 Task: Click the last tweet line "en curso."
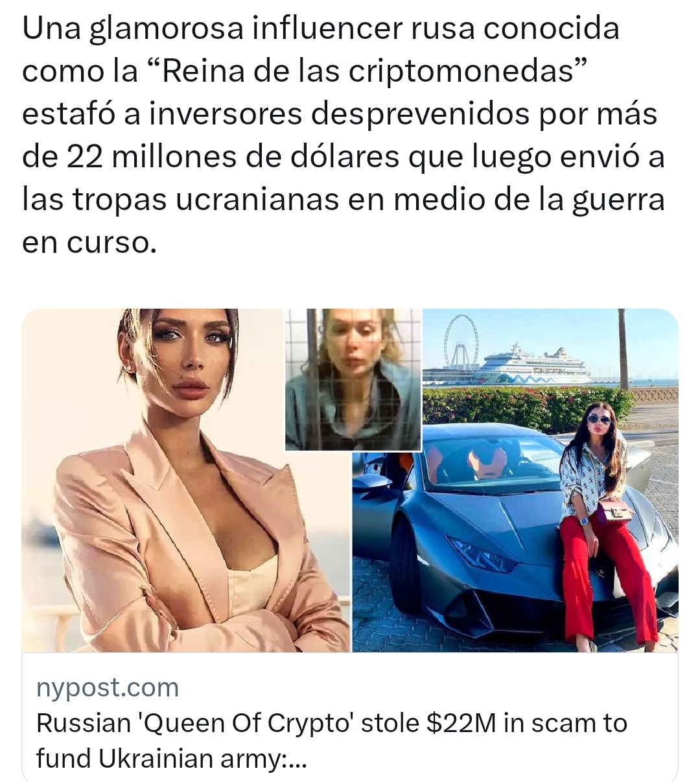point(89,244)
